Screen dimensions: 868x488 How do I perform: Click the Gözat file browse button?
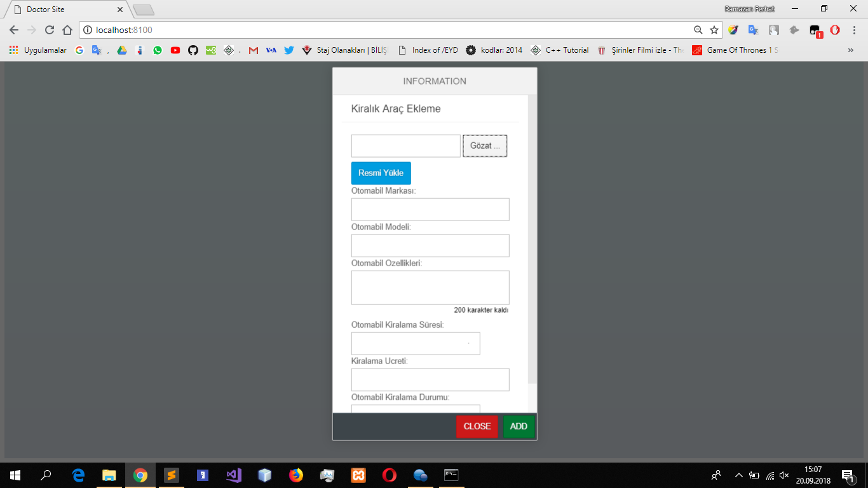click(484, 146)
